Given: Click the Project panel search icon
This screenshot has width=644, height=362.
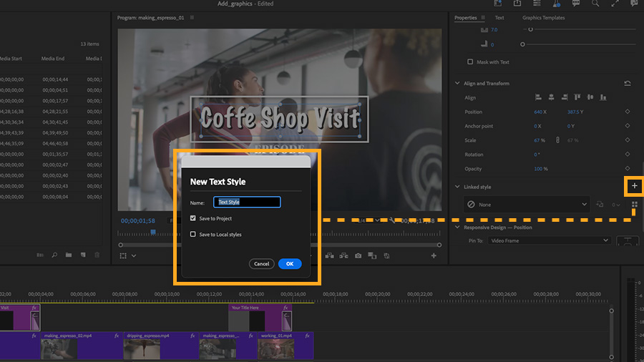Looking at the screenshot, I should click(54, 255).
